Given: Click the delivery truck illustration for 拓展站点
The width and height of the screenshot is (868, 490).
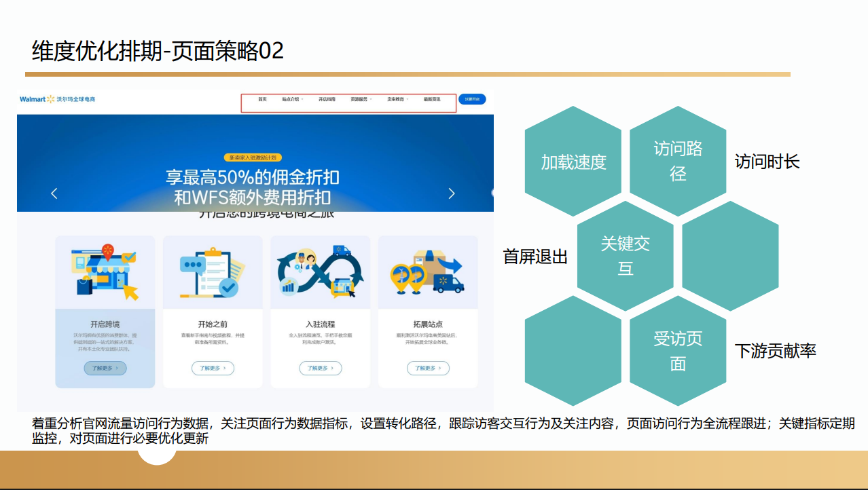Looking at the screenshot, I should 427,271.
